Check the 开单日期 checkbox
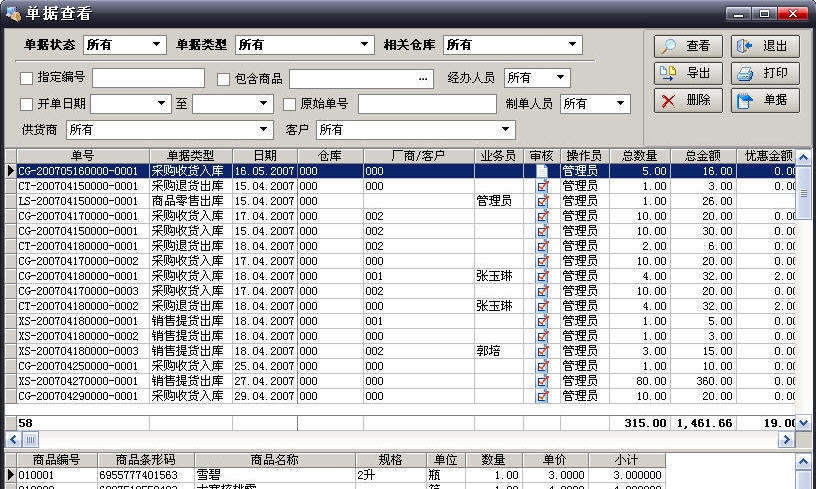The height and width of the screenshot is (489, 816). pos(27,104)
